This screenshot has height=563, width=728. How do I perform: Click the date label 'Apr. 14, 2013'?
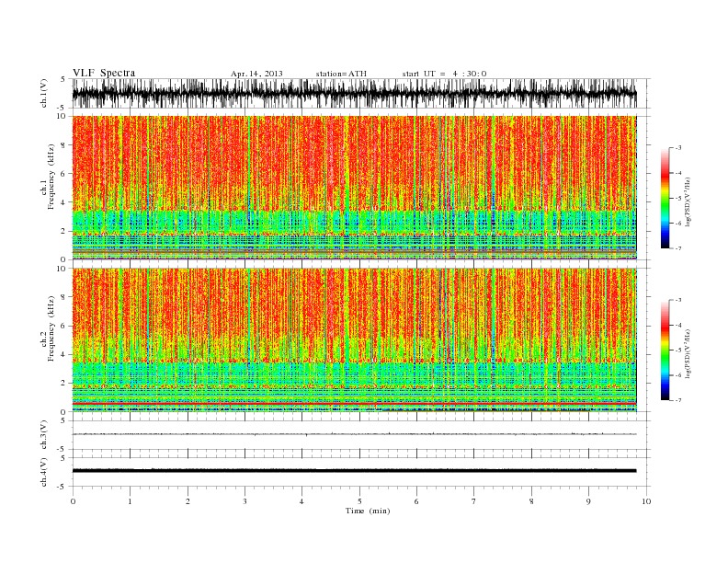point(256,74)
